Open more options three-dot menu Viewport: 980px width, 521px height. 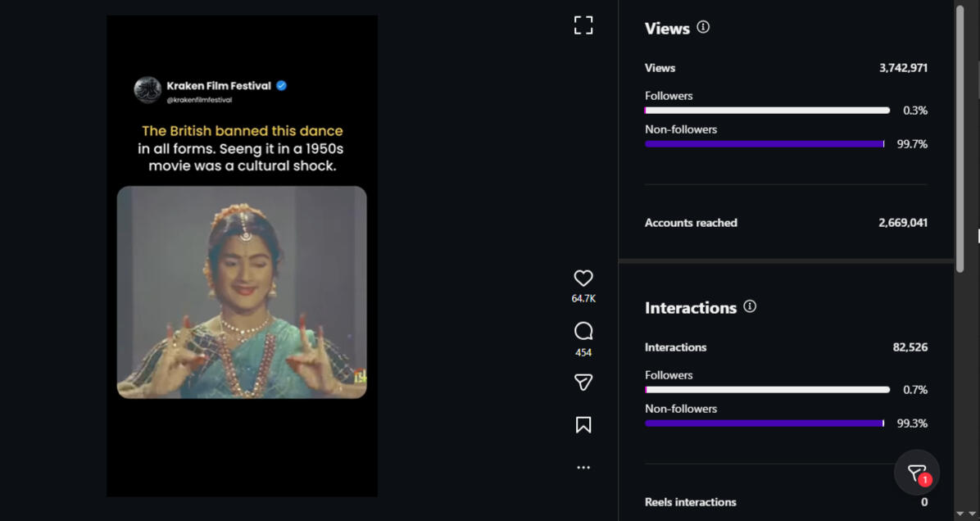tap(583, 467)
